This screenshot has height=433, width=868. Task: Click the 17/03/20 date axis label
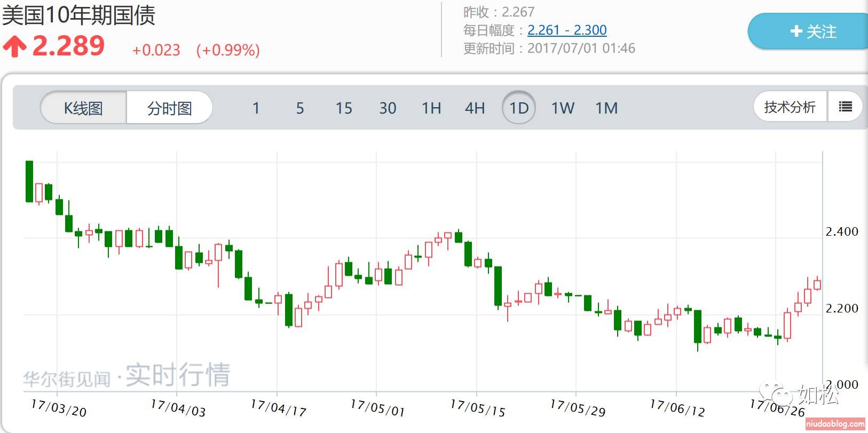pyautogui.click(x=59, y=408)
